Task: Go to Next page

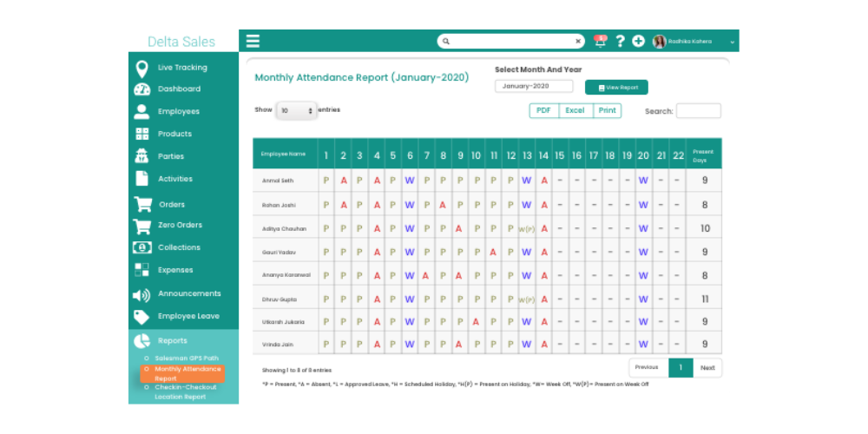Action: tap(707, 367)
